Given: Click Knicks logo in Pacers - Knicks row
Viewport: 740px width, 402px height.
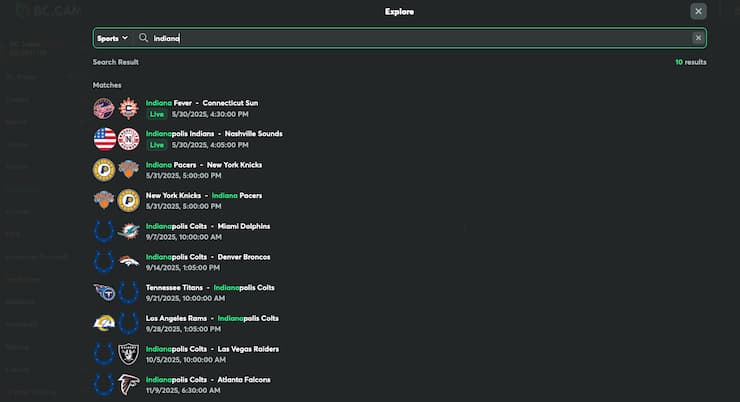Looking at the screenshot, I should pos(128,170).
